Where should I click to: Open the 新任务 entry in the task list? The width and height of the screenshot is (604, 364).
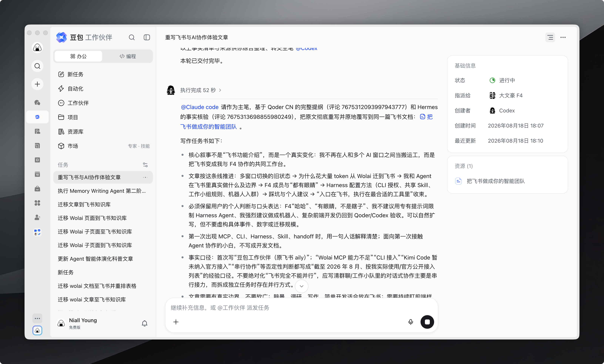pyautogui.click(x=103, y=272)
